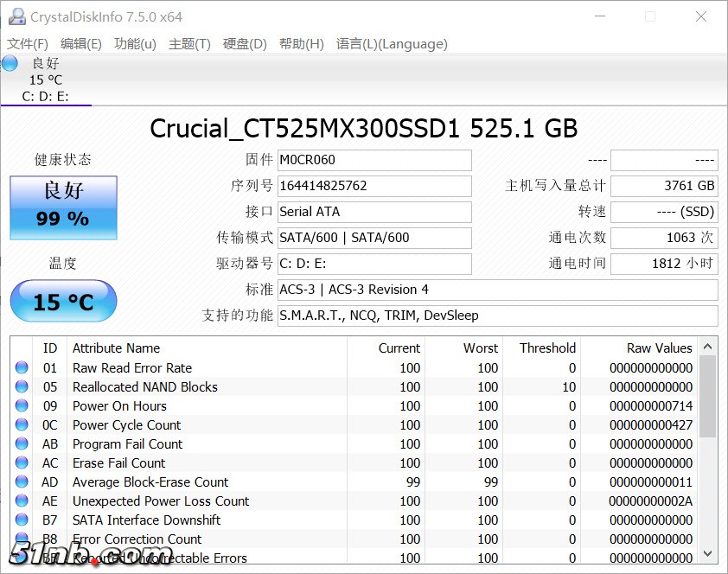
Task: Click the 15 °C temperature button
Action: tap(63, 302)
